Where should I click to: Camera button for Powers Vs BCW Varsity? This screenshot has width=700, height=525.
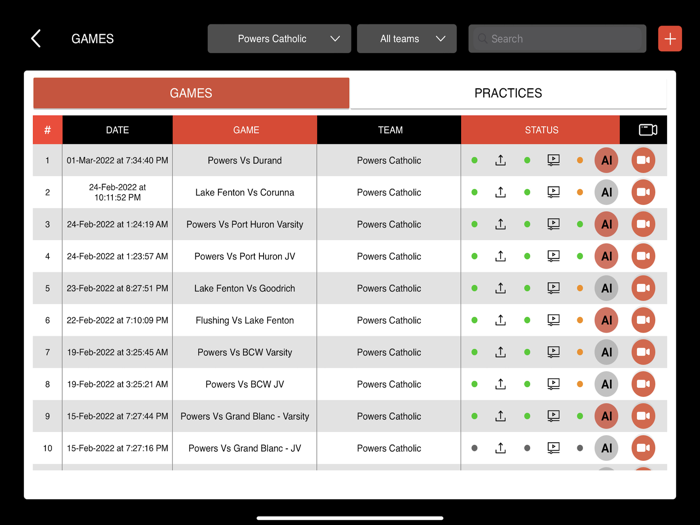click(643, 352)
